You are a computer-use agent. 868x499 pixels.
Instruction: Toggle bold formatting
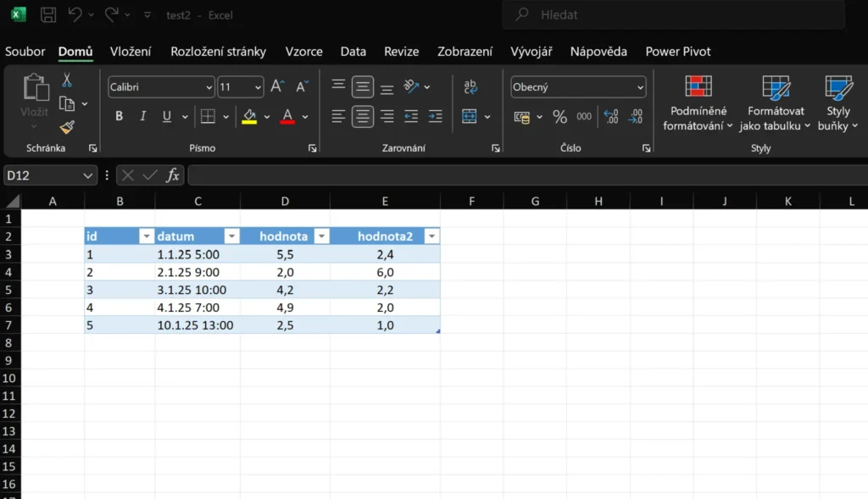tap(119, 117)
